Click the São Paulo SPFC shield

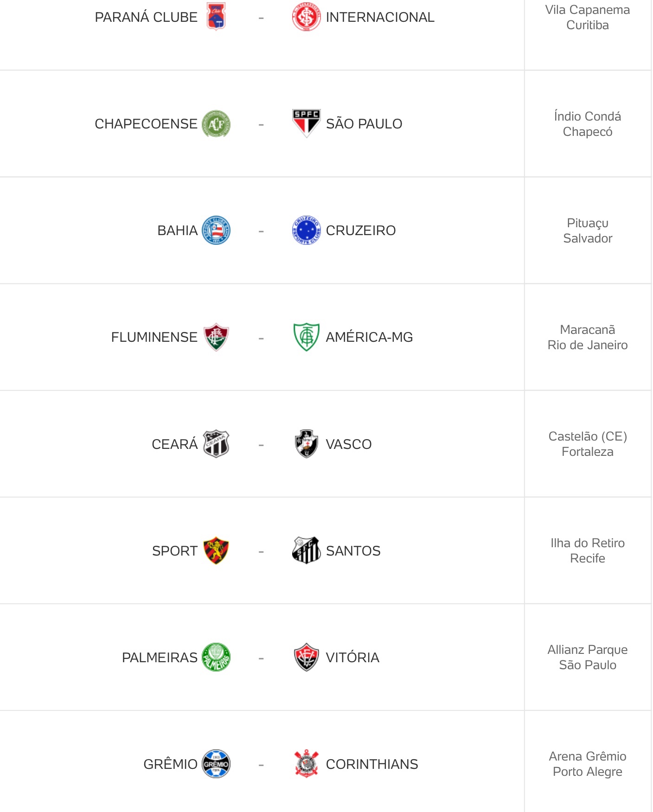tap(307, 124)
